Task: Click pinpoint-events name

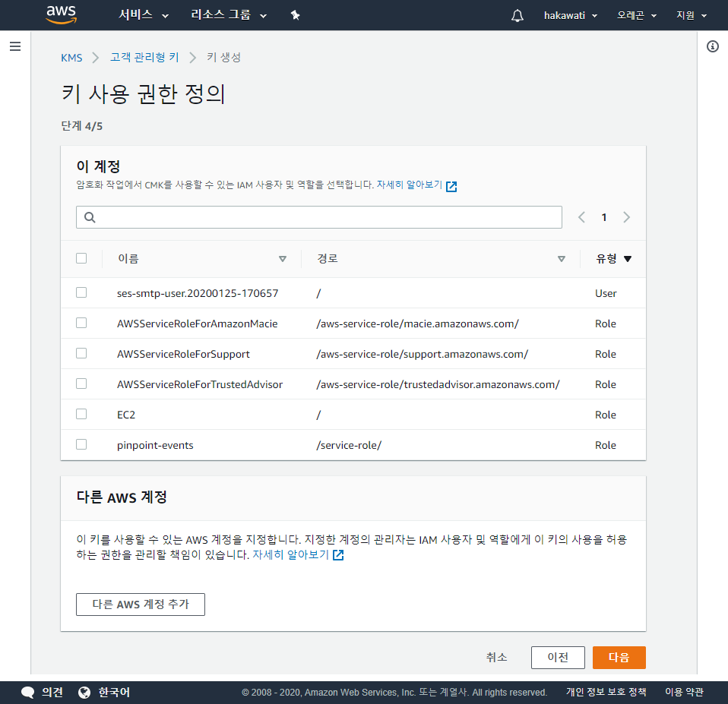Action: [155, 446]
